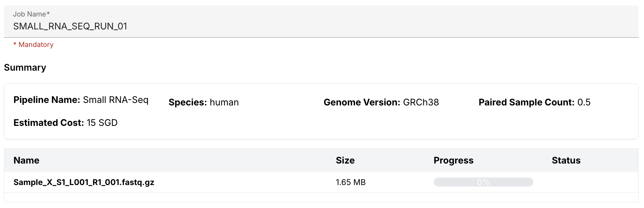The height and width of the screenshot is (208, 644).
Task: Click the Genome Version GRCh38 entry
Action: coord(381,102)
